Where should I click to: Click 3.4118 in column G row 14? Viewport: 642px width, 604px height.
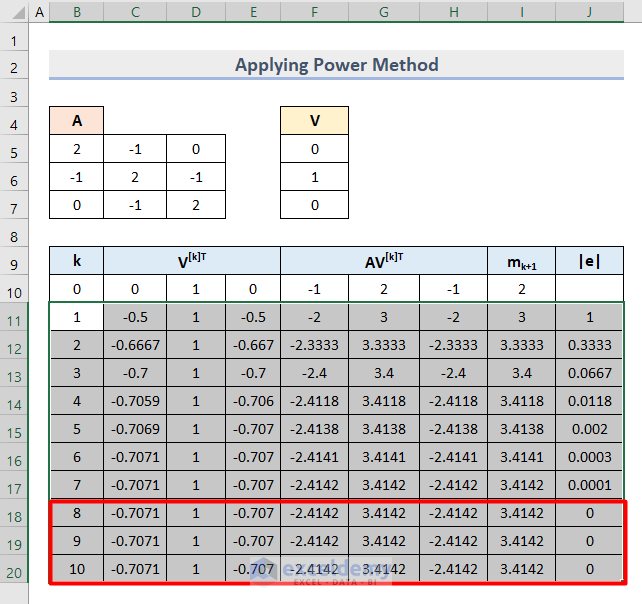[x=384, y=400]
